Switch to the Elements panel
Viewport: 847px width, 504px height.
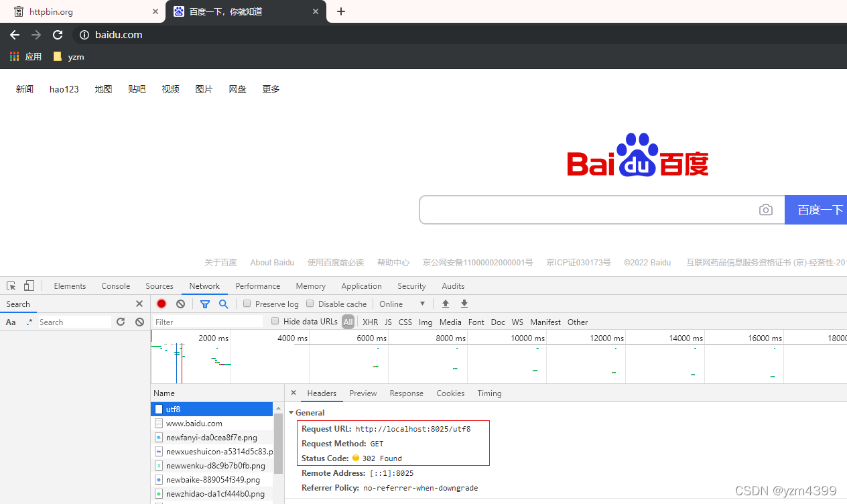pos(70,286)
